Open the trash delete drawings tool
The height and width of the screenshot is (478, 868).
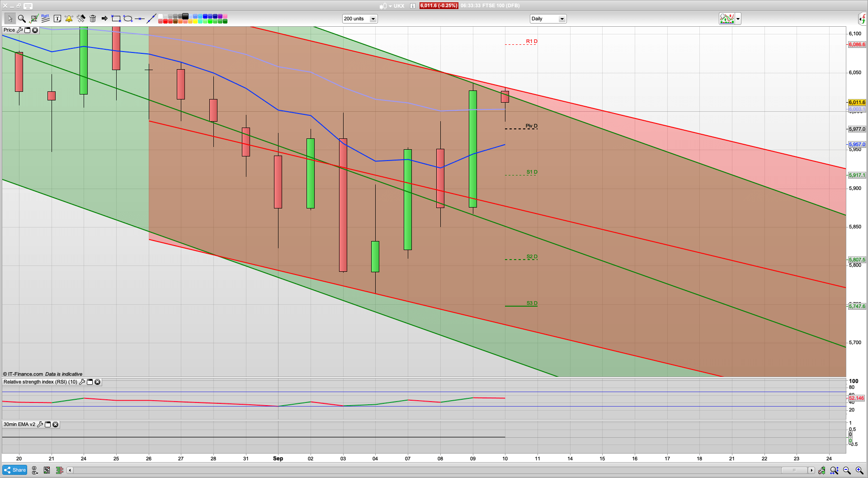click(93, 19)
